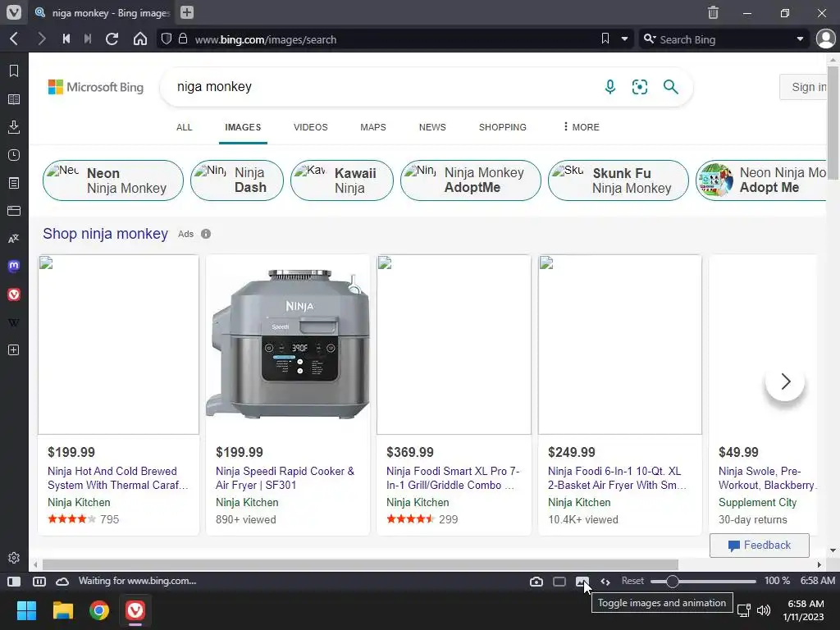
Task: Open the Bookmarks panel in sidebar
Action: (14, 71)
